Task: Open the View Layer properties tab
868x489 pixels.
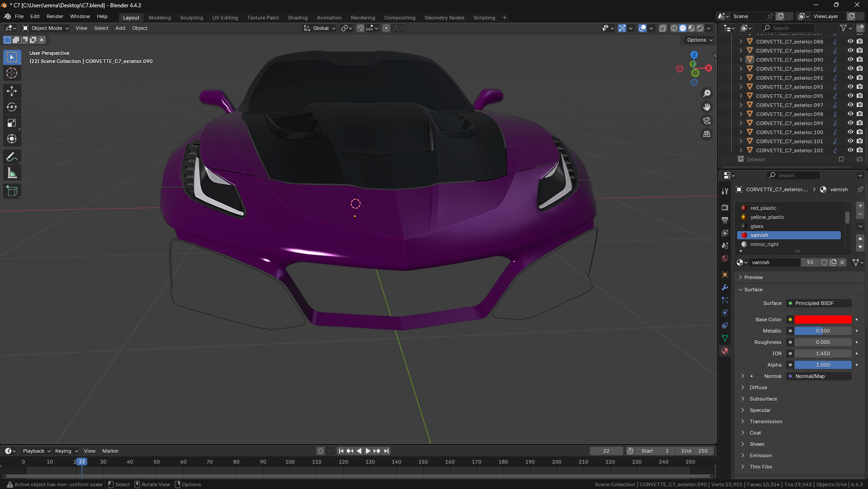Action: tap(725, 232)
